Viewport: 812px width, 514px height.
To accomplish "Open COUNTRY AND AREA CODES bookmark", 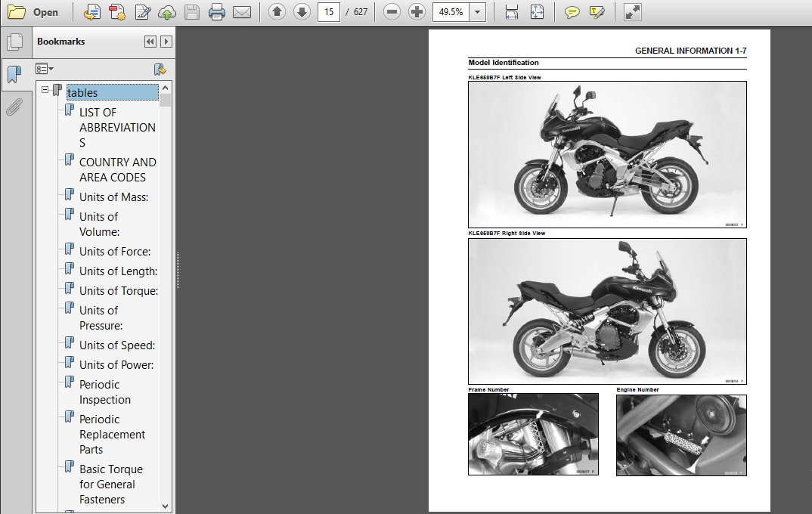I will point(117,170).
